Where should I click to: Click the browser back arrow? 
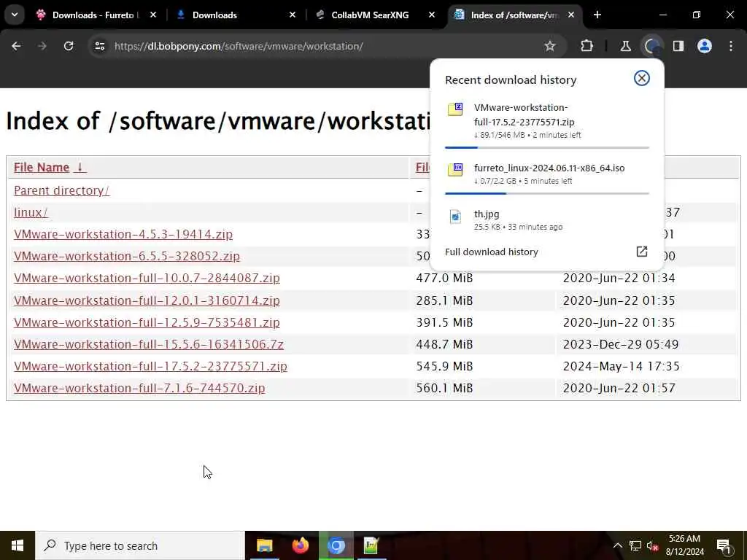click(16, 46)
